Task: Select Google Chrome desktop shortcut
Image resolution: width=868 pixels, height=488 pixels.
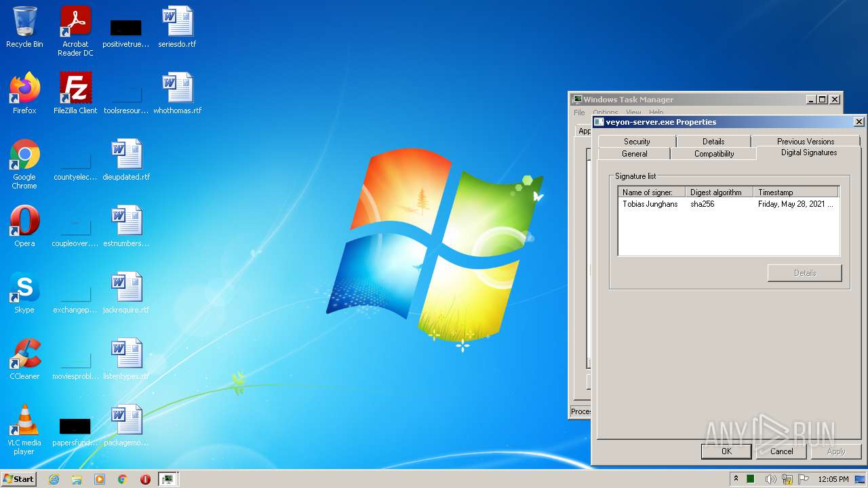Action: [24, 164]
